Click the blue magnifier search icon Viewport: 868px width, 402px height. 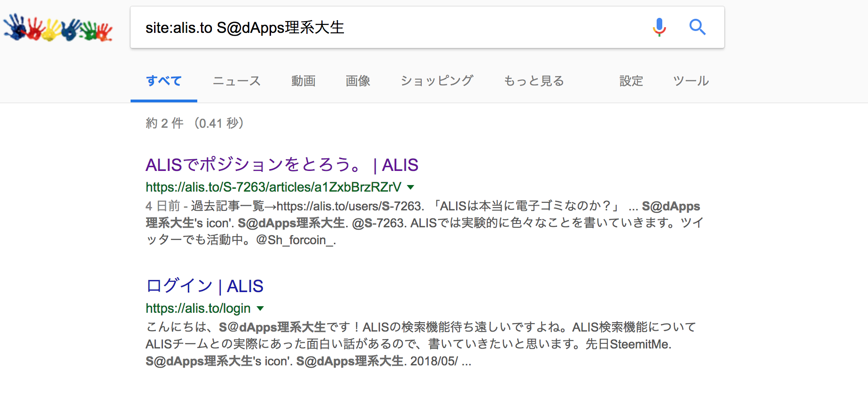697,27
